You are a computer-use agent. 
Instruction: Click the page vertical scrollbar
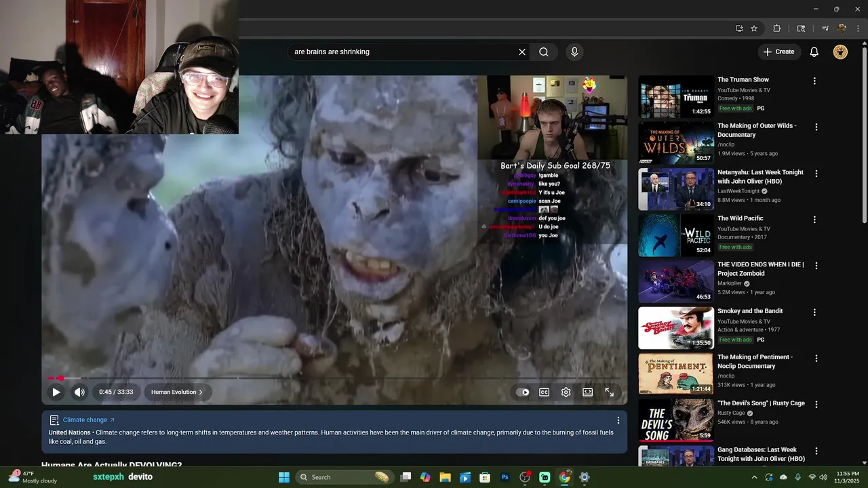click(864, 136)
